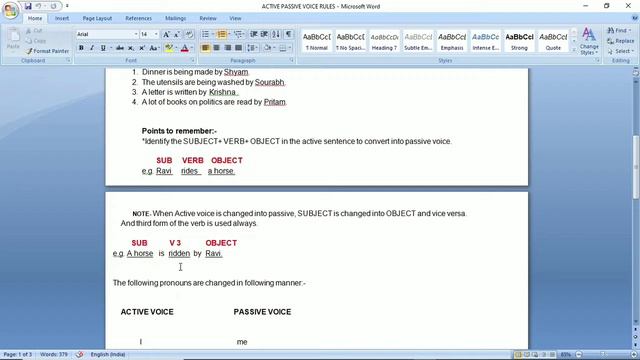Expand the Styles gallery more arrow
640x360 pixels.
[x=574, y=50]
